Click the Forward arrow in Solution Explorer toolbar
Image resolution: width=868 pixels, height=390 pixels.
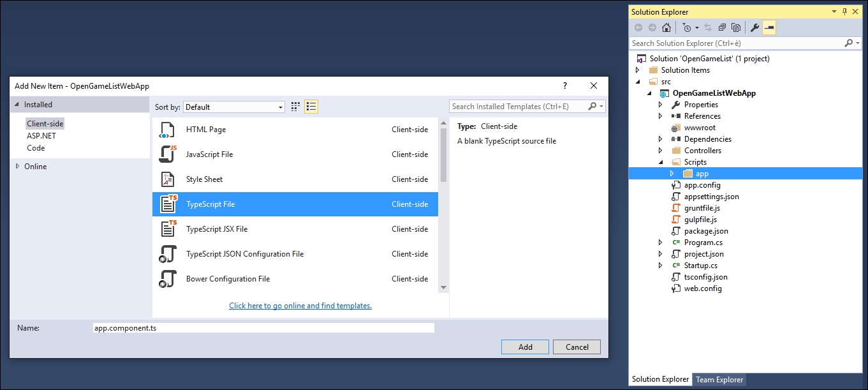click(652, 27)
